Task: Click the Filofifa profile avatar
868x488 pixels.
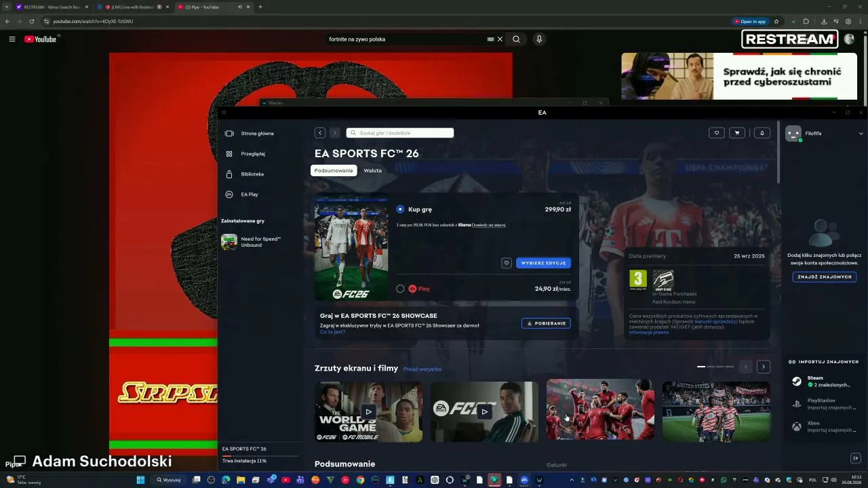Action: (793, 134)
